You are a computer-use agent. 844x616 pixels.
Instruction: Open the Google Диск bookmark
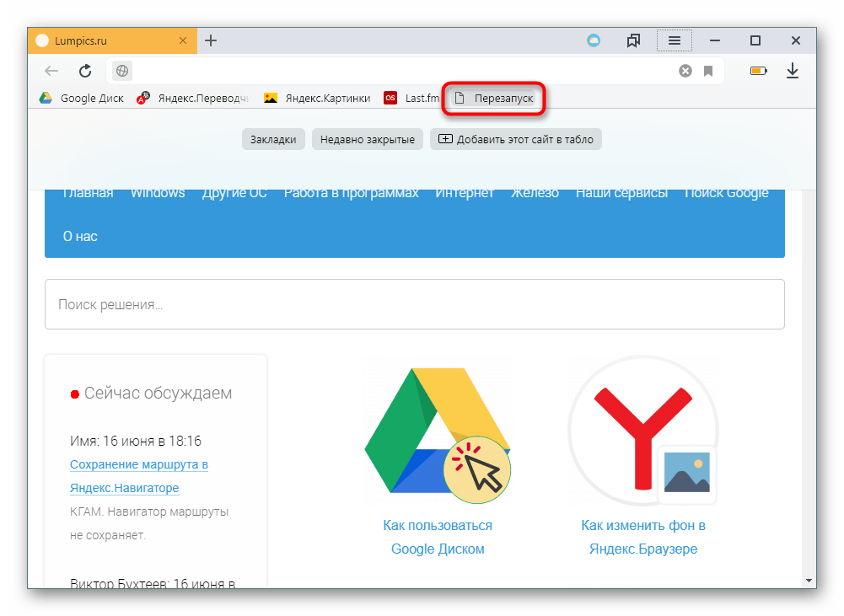coord(82,98)
